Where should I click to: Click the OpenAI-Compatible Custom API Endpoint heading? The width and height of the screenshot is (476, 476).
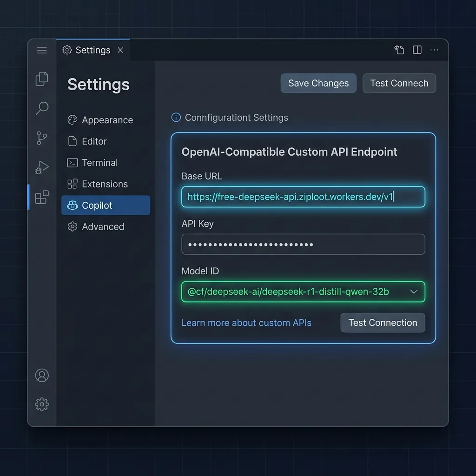289,152
